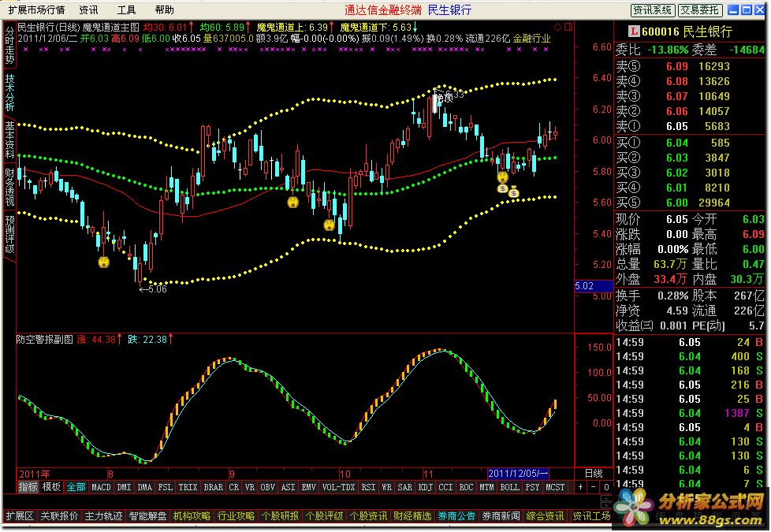Click the rightmost money bag icon in late November
The image size is (771, 532).
pos(514,192)
